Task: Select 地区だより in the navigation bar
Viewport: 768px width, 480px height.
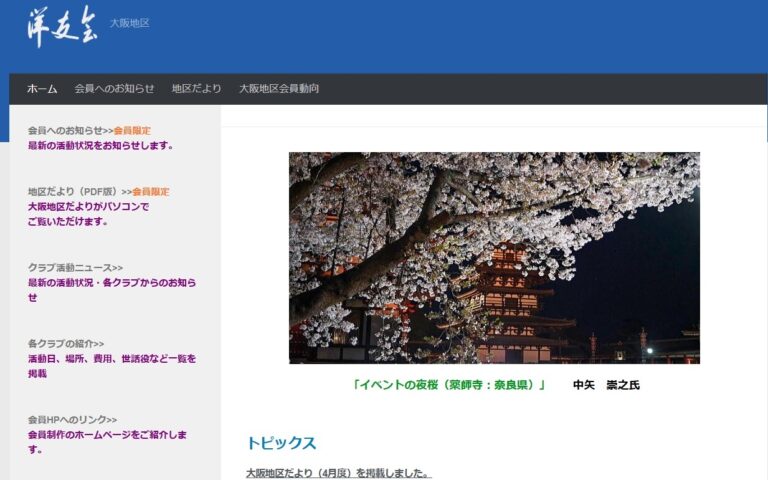Action: point(196,89)
